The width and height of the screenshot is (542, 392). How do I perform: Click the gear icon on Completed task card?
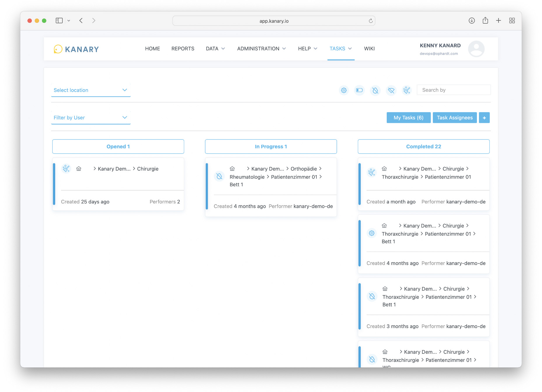click(372, 233)
